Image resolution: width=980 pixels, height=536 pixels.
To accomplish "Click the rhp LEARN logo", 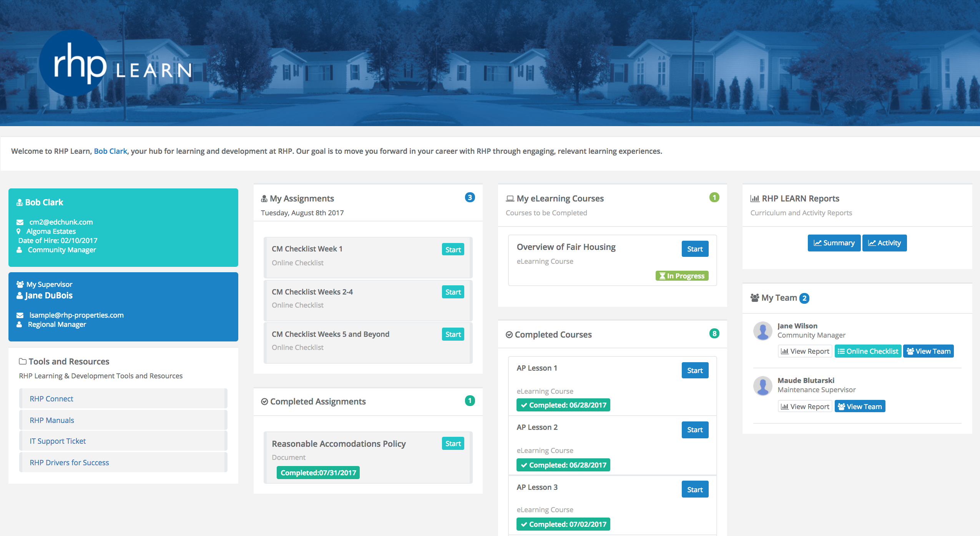I will pos(116,63).
